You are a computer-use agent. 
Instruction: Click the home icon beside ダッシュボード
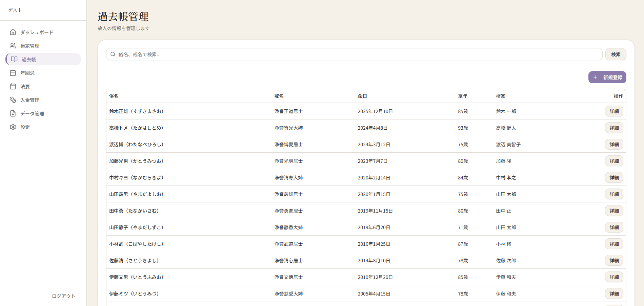13,32
